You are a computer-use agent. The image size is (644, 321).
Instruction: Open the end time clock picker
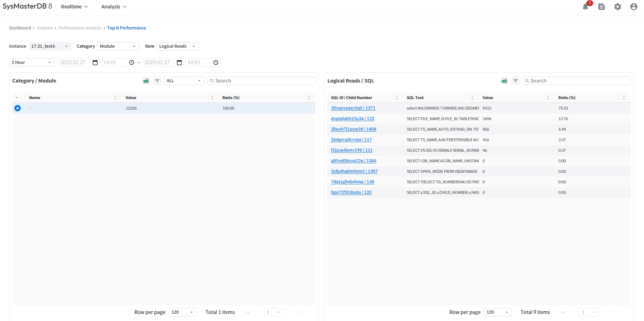click(x=216, y=63)
